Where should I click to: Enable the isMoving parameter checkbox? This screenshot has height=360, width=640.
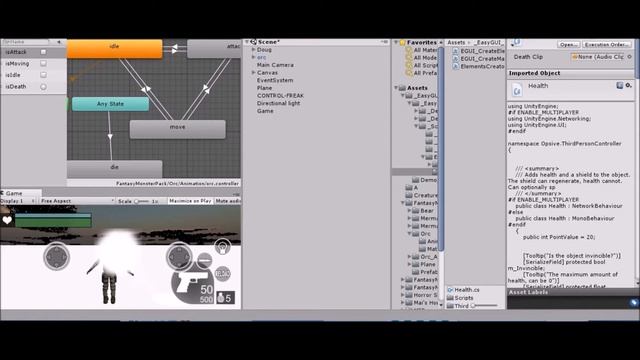coord(43,64)
